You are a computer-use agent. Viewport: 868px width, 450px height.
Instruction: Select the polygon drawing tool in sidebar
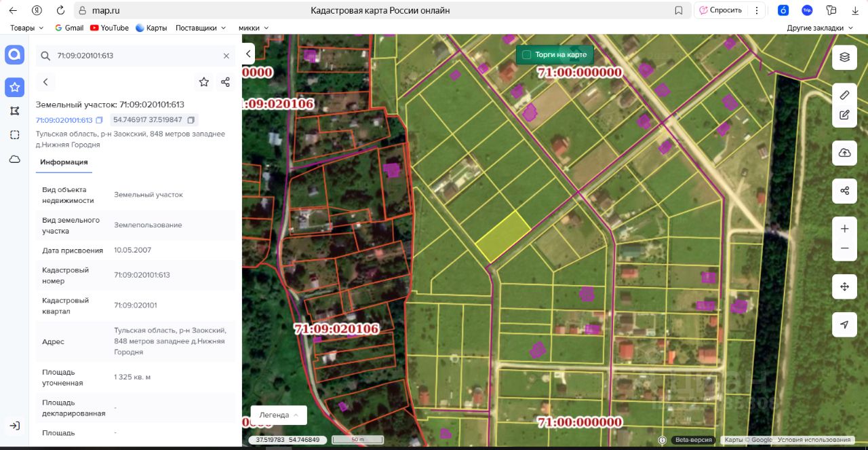[15, 111]
